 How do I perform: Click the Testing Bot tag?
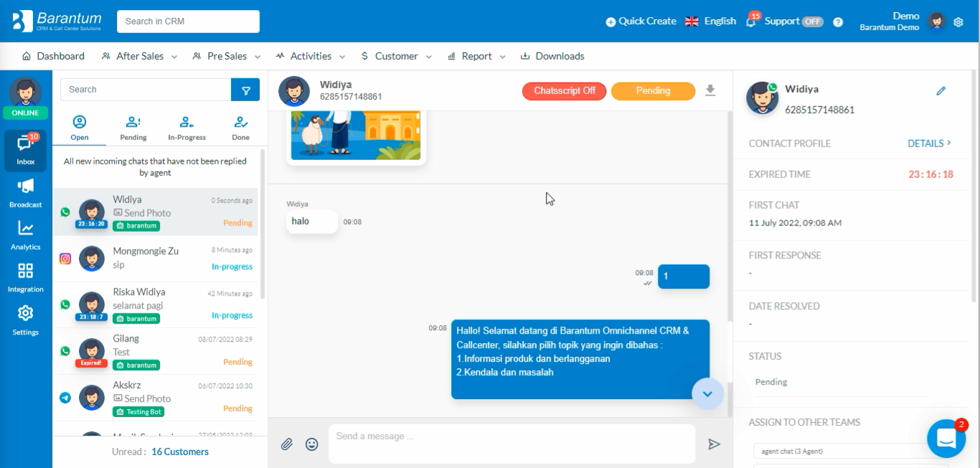pyautogui.click(x=138, y=412)
